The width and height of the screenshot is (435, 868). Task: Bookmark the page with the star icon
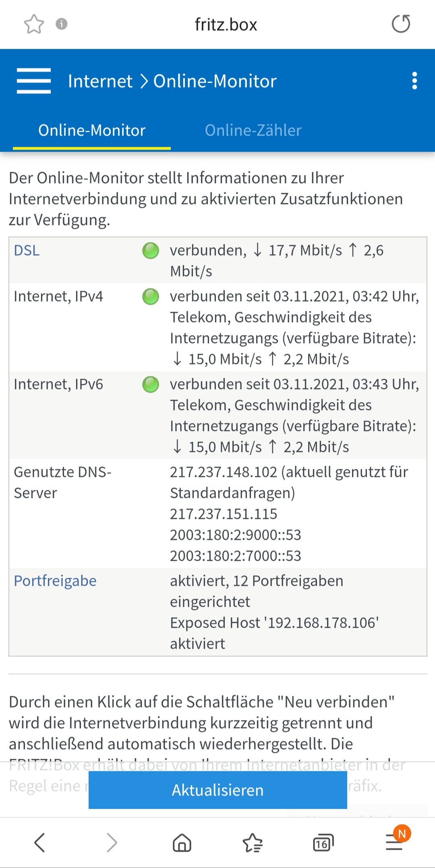(x=34, y=24)
